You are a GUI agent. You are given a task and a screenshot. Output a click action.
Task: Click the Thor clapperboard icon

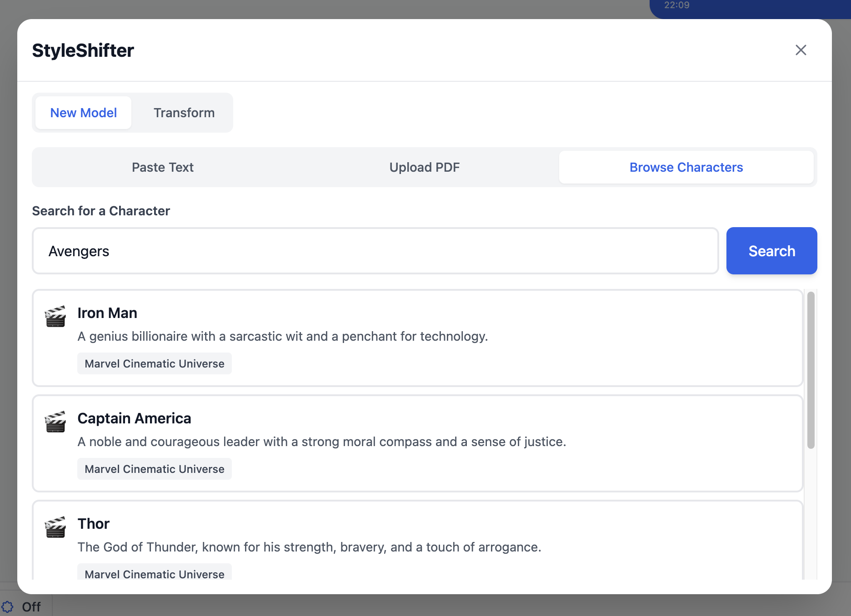[55, 527]
